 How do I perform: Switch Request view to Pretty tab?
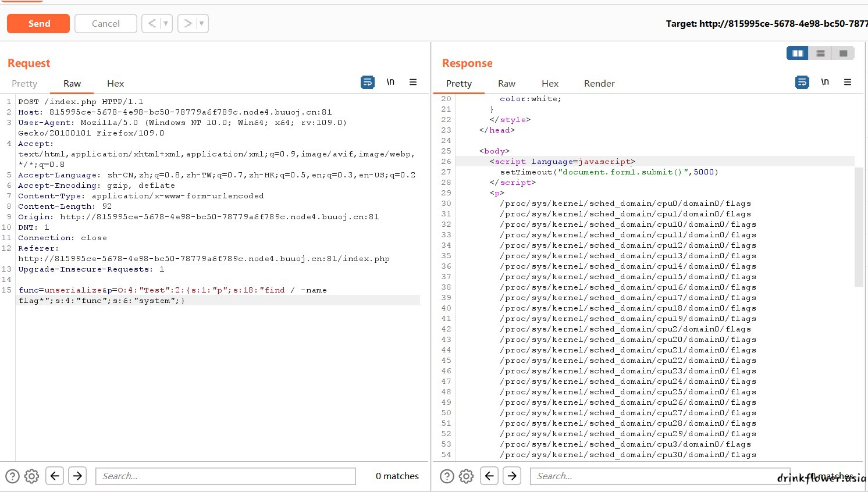pyautogui.click(x=24, y=83)
